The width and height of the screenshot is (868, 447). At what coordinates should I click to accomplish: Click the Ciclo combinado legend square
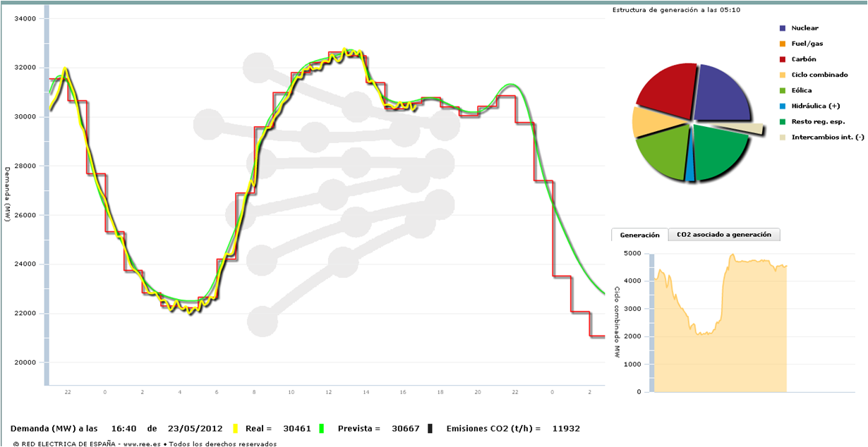coord(783,75)
